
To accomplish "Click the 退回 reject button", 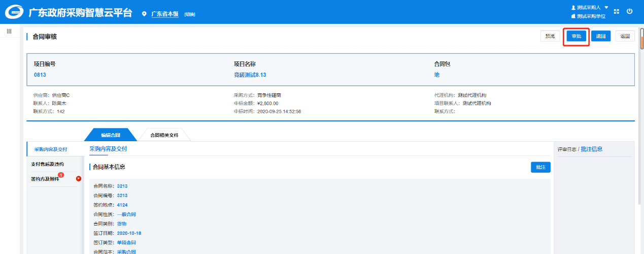I will coord(601,36).
